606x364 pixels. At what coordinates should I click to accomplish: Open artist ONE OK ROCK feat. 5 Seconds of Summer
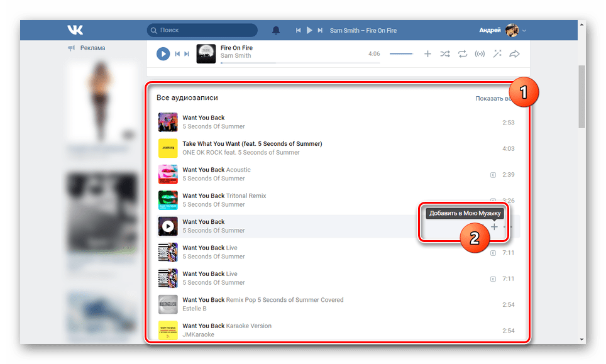coord(241,153)
